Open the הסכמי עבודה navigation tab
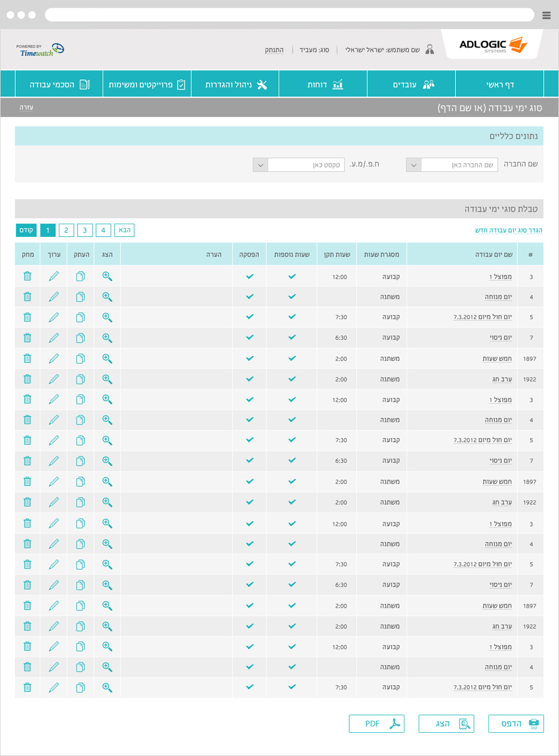 [x=59, y=84]
